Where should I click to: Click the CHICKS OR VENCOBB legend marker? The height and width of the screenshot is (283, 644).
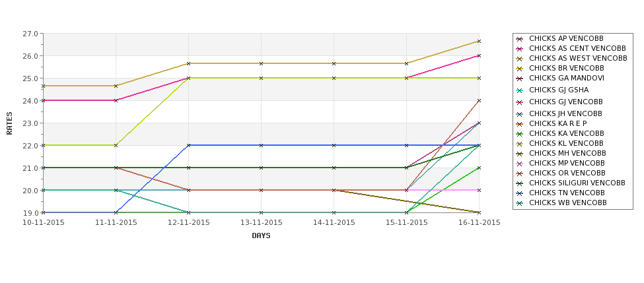click(x=520, y=173)
